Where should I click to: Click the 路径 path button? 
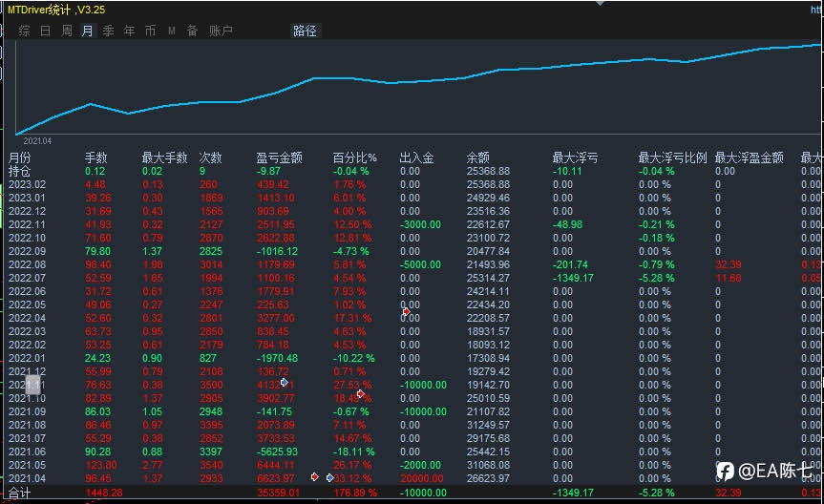click(x=305, y=31)
